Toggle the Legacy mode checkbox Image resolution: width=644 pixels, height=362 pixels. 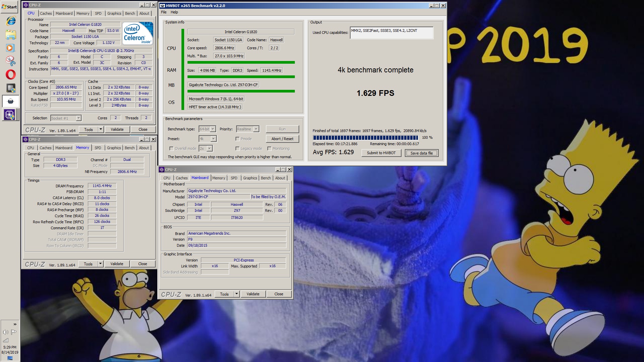click(x=237, y=148)
